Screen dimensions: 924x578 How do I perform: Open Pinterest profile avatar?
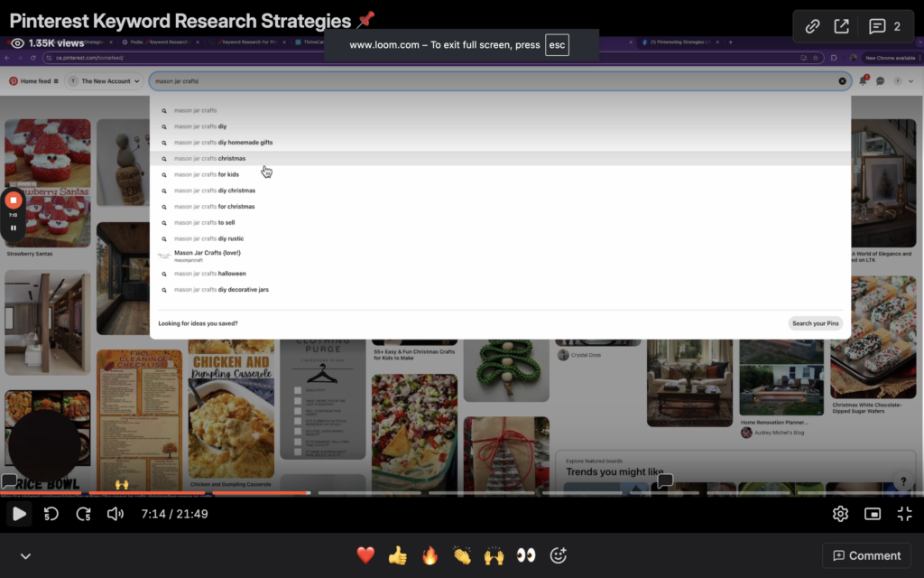(898, 81)
